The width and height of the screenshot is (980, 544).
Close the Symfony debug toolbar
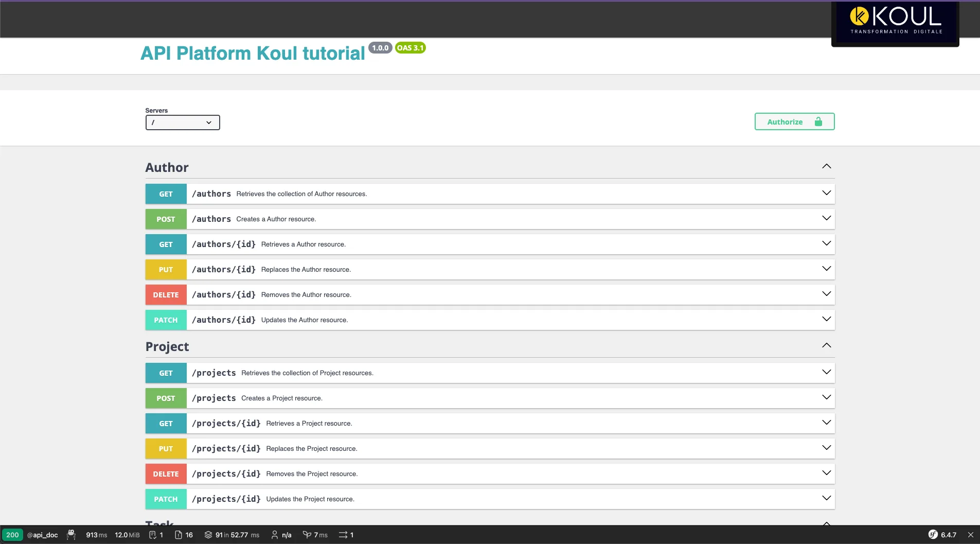click(x=971, y=535)
